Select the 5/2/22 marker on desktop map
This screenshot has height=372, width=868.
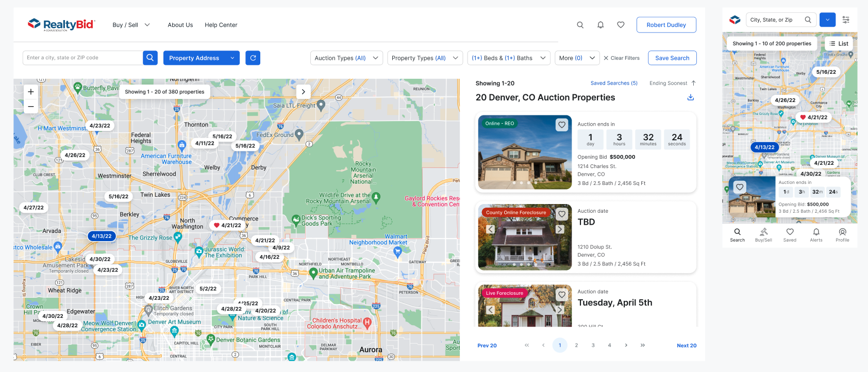tap(208, 289)
